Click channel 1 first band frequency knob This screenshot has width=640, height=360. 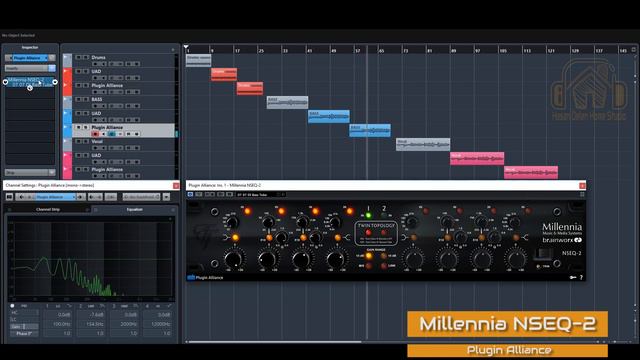(232, 222)
